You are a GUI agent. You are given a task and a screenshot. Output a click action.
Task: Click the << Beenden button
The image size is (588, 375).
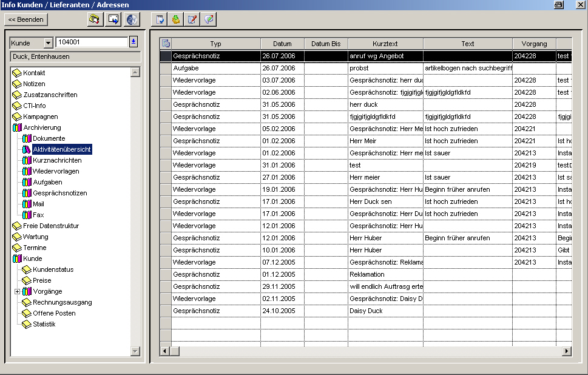(x=26, y=19)
